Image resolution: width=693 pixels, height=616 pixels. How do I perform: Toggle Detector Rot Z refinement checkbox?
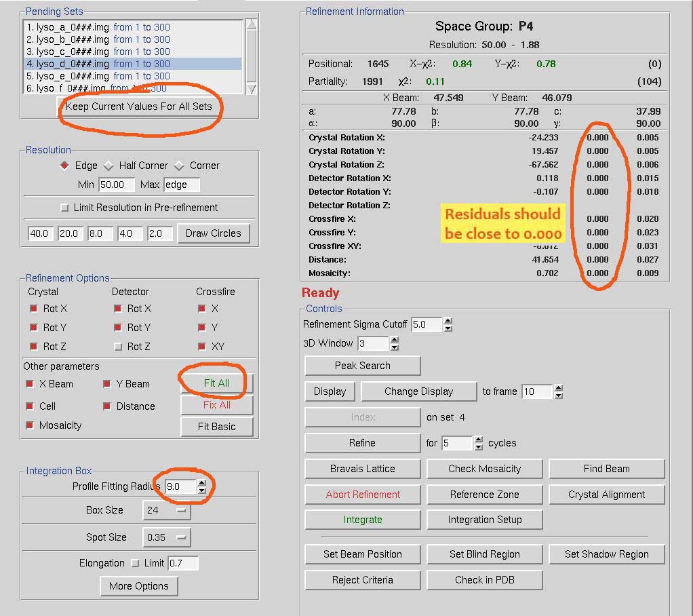(x=118, y=347)
